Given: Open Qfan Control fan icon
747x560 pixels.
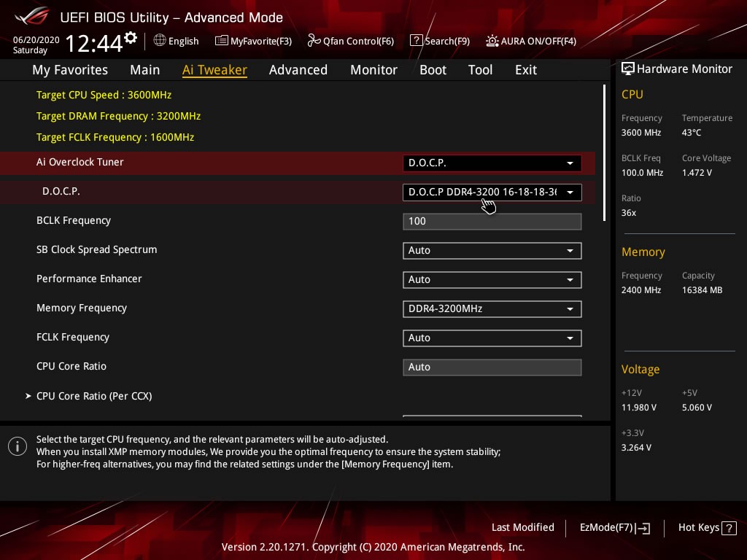Looking at the screenshot, I should (x=314, y=41).
